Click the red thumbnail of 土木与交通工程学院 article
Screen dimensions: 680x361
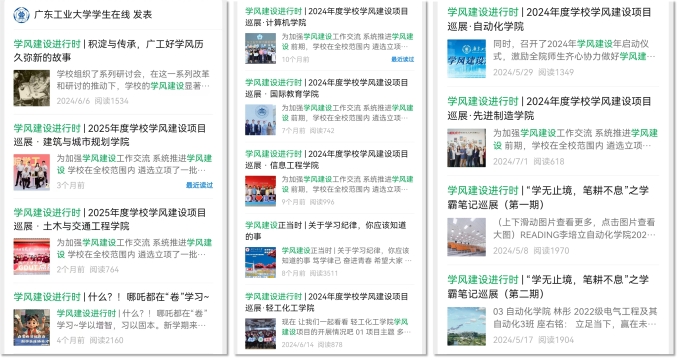(32, 256)
